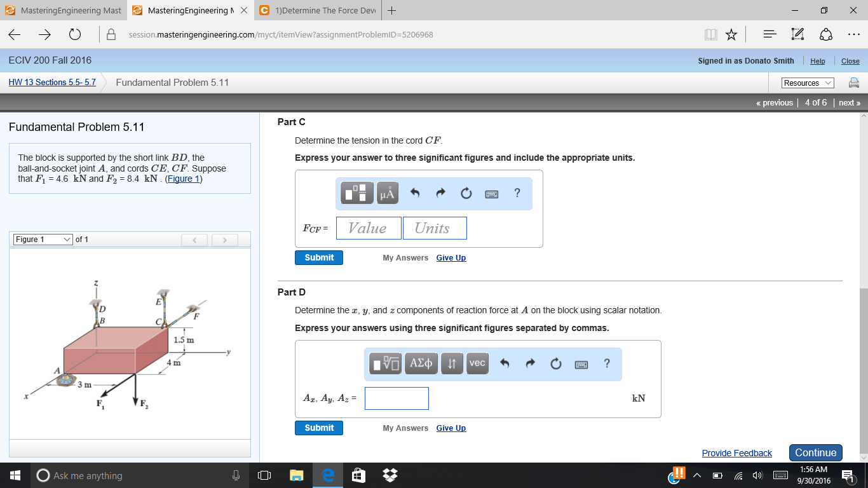868x488 pixels.
Task: Click the vec notation icon in Part D
Action: 477,363
